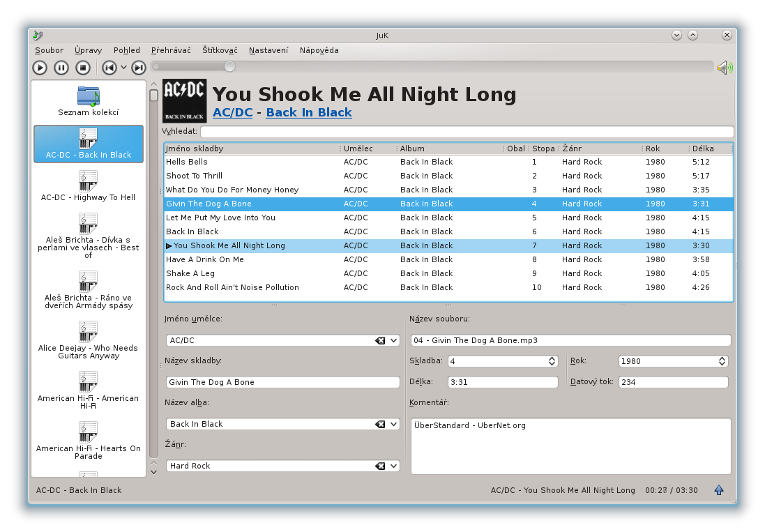Select the AC-DC - Back In Black playlist
The height and width of the screenshot is (532, 765).
(89, 144)
